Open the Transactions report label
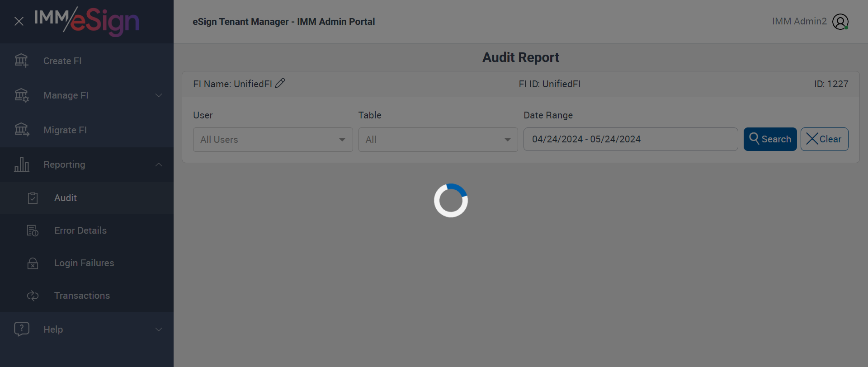This screenshot has width=868, height=367. [x=82, y=296]
